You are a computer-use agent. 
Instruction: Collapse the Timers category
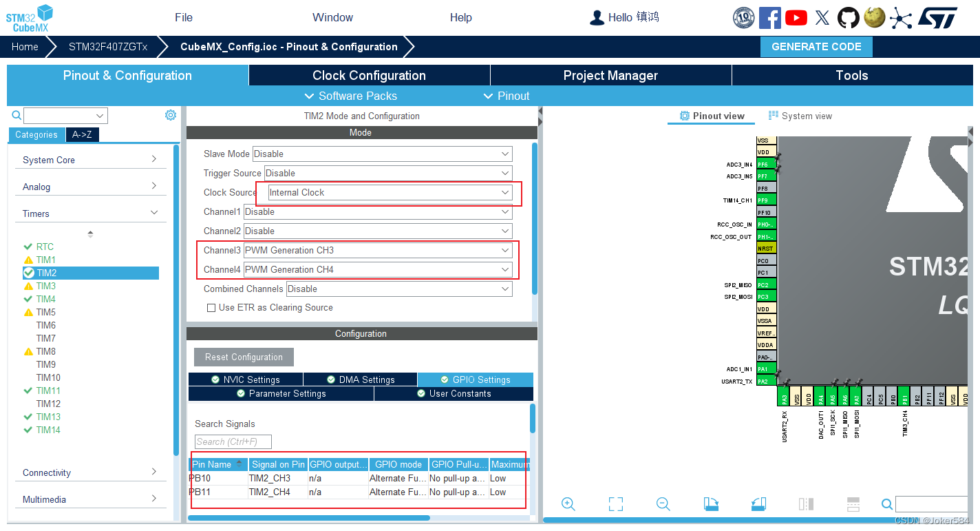tap(90, 214)
